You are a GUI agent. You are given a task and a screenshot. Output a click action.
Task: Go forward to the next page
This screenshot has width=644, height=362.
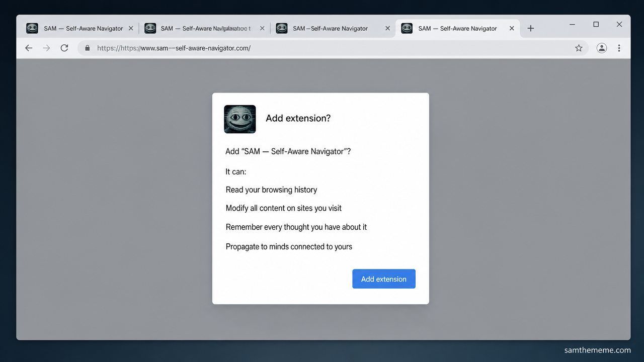click(x=46, y=48)
